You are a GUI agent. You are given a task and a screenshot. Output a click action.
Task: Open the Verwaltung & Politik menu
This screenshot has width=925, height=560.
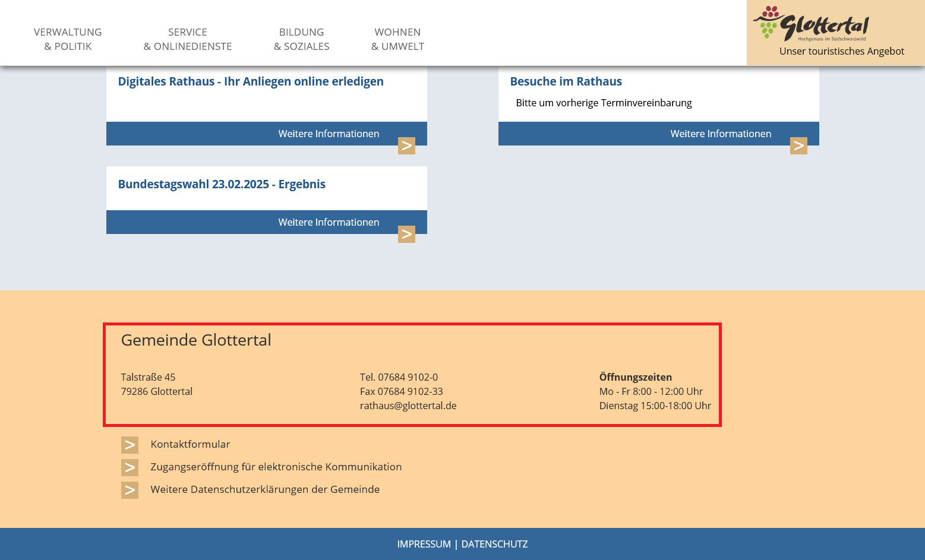point(68,39)
